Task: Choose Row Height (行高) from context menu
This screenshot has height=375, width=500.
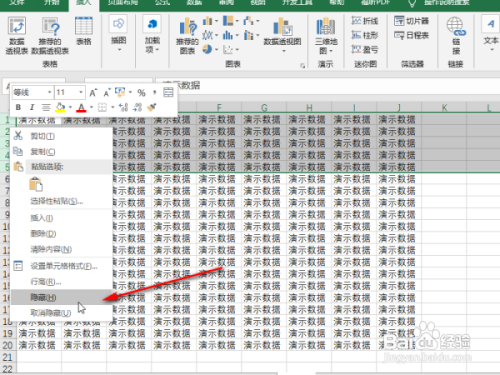Action: 61,282
